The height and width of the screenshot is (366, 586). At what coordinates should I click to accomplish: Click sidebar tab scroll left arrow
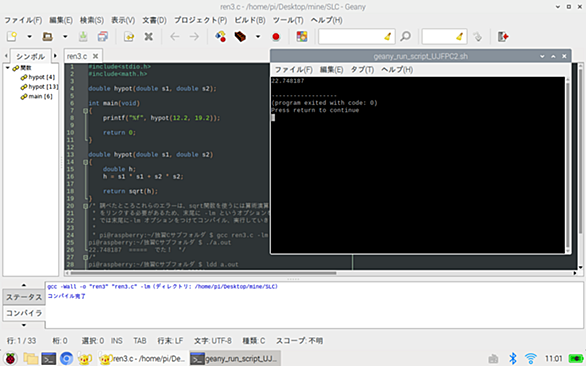[6, 56]
